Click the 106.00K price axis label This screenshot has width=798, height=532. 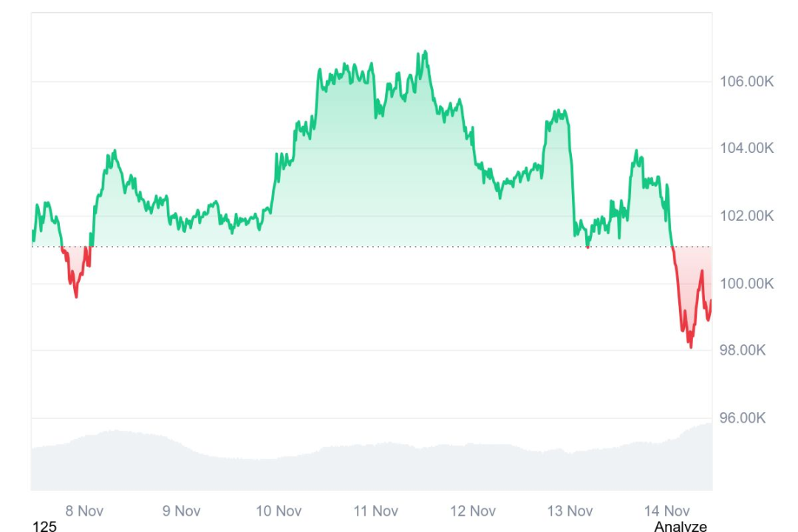pyautogui.click(x=747, y=81)
